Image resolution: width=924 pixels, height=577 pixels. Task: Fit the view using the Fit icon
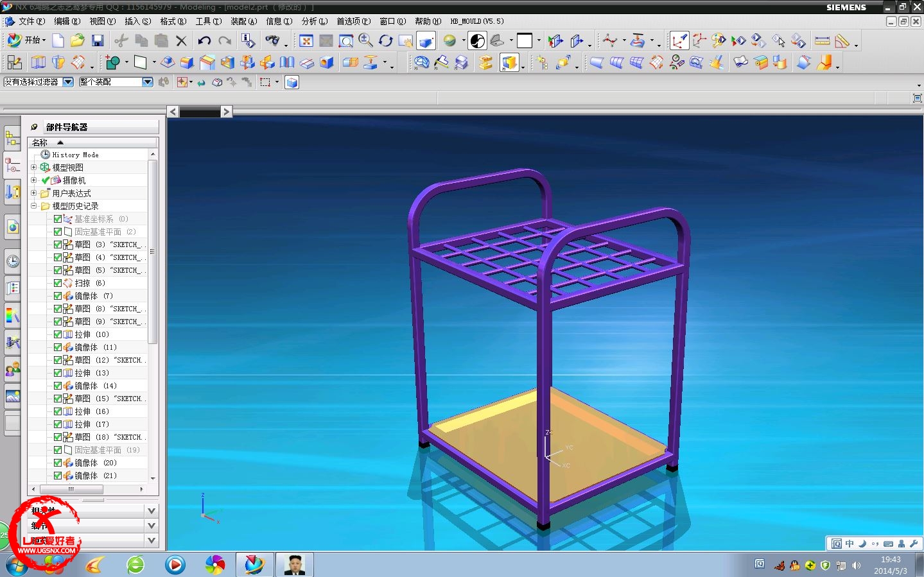(306, 41)
